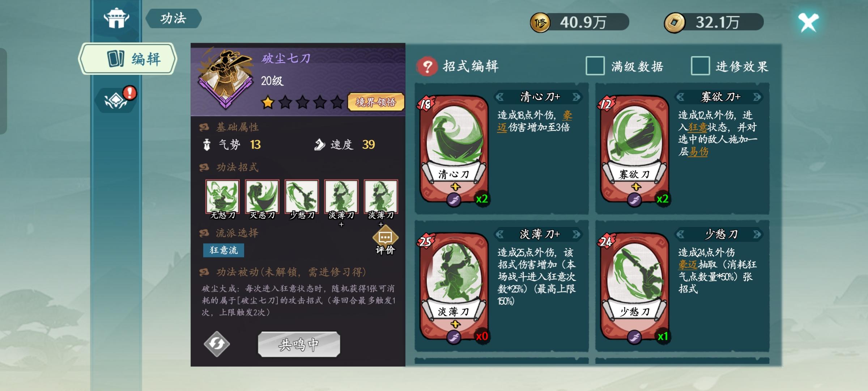868x391 pixels.
Task: Select the 灭恶刀 skill icon
Action: point(262,200)
